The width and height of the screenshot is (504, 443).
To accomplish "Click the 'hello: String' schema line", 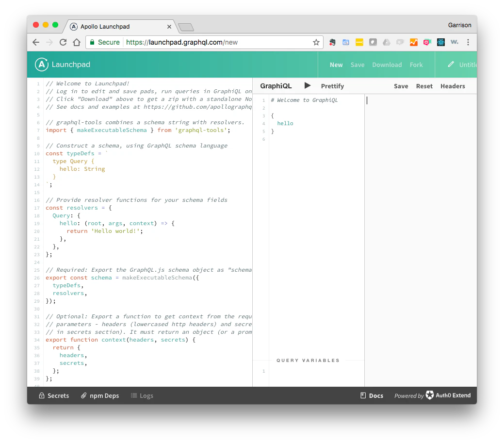I will pos(82,169).
